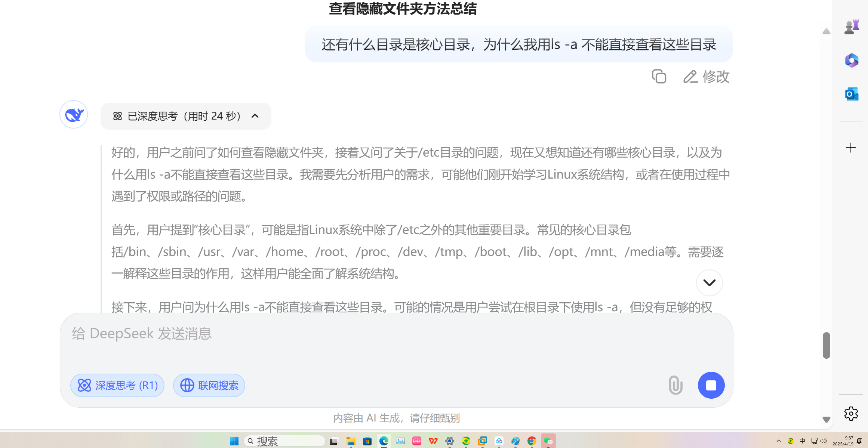868x448 pixels.
Task: Click the DeepSeek whale avatar icon
Action: click(x=74, y=114)
